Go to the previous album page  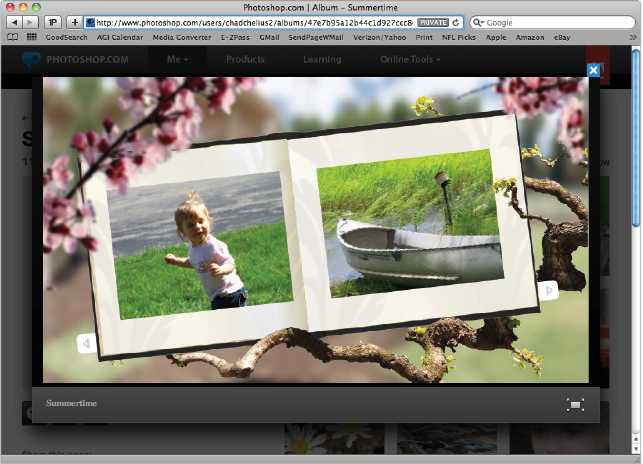(86, 344)
